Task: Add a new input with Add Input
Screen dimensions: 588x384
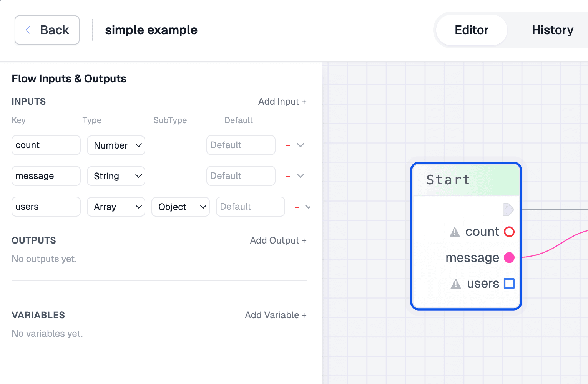Action: pos(282,101)
